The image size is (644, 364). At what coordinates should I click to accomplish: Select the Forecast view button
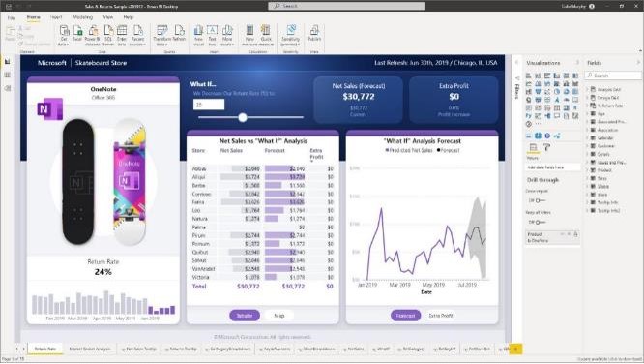(405, 316)
